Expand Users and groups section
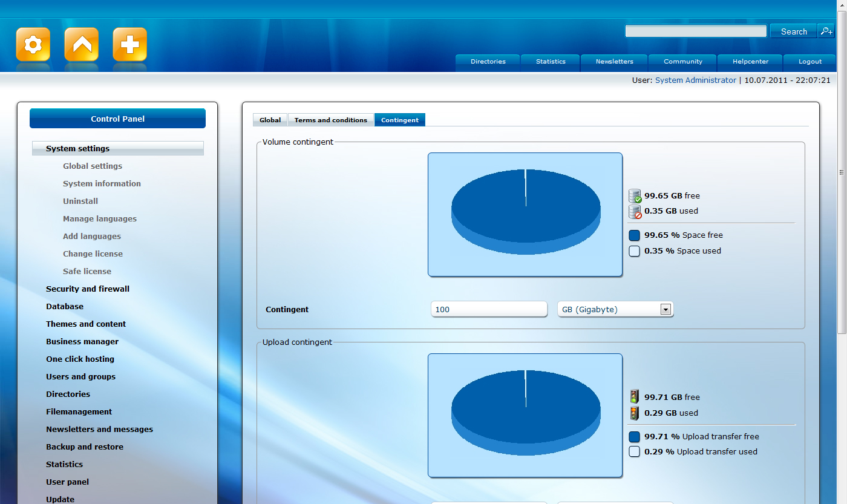 [x=80, y=376]
